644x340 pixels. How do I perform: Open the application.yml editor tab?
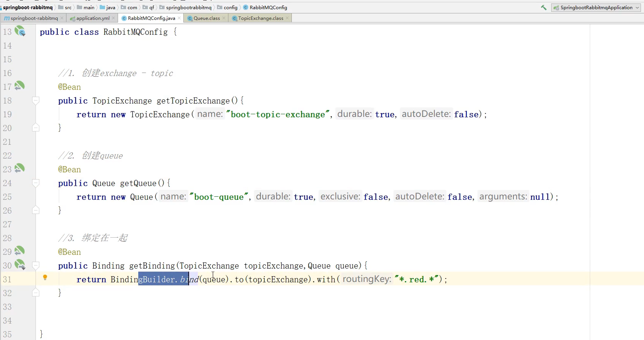(x=92, y=18)
